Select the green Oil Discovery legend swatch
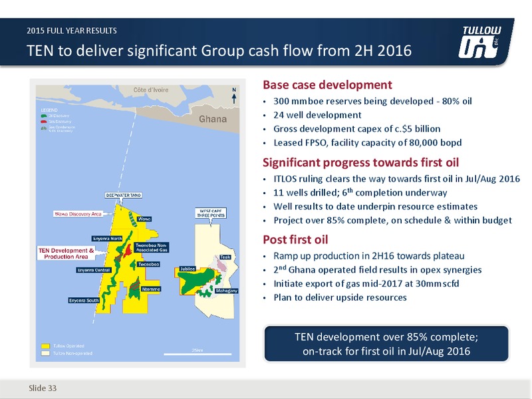 44,116
